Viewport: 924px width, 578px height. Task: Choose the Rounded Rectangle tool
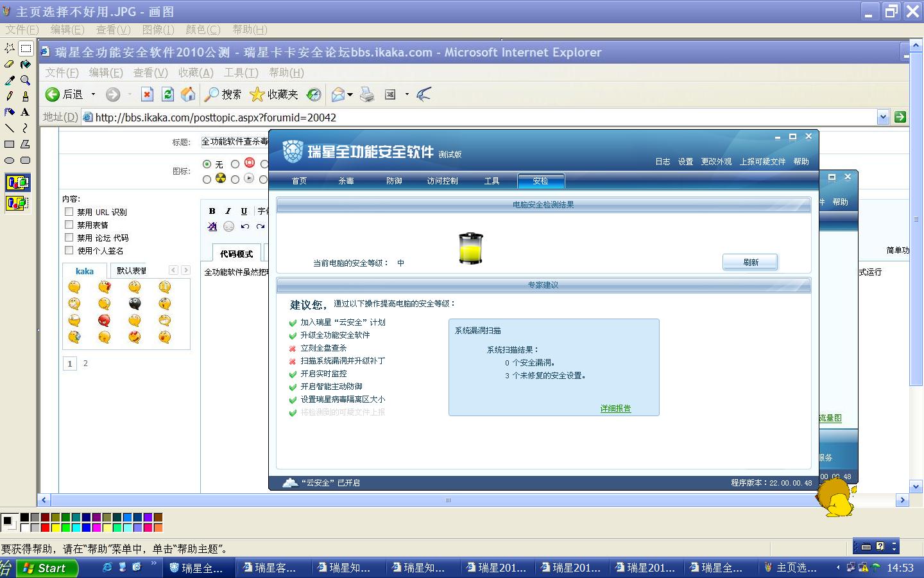[x=26, y=161]
